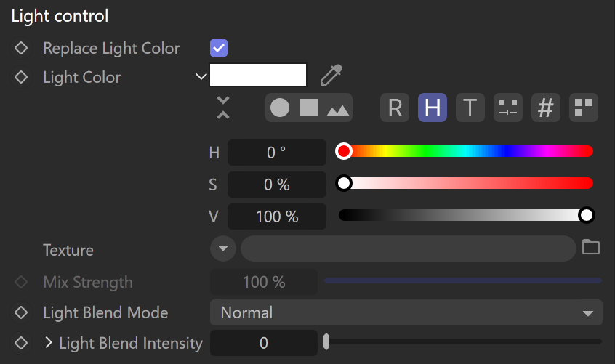615x364 pixels.
Task: Pick a color with the eyedropper tool
Action: pyautogui.click(x=331, y=75)
